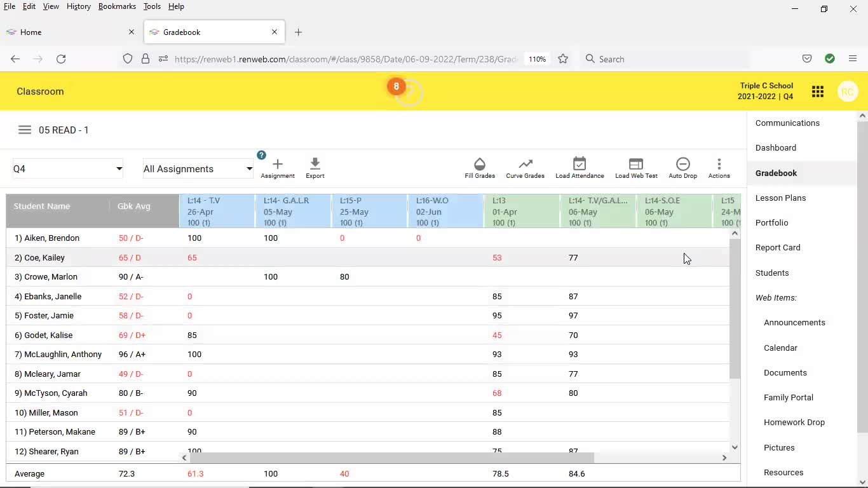This screenshot has width=868, height=488.
Task: Click the Load Attendance calendar icon
Action: click(580, 164)
